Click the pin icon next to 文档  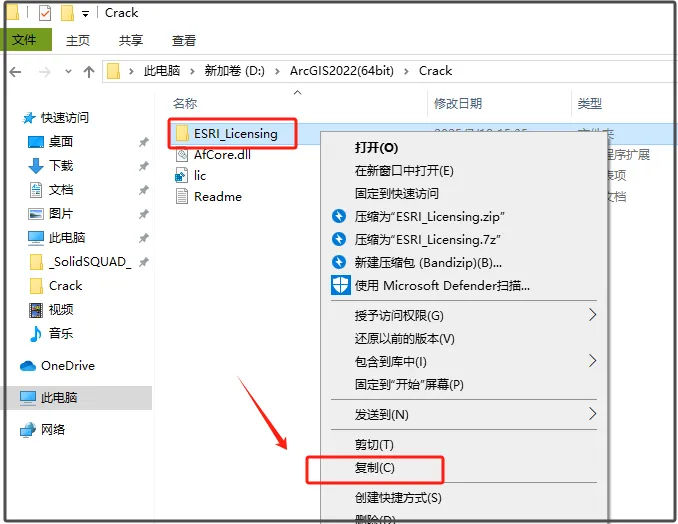tap(144, 190)
